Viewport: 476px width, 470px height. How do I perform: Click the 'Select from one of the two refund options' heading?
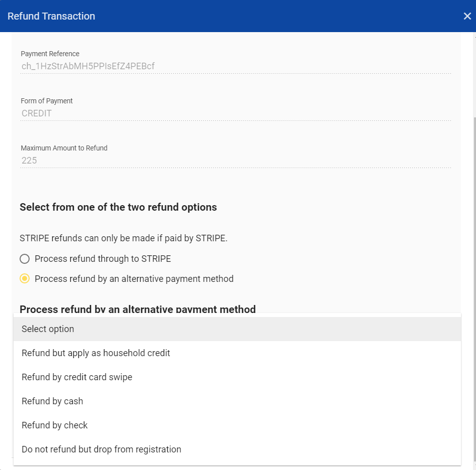coord(118,207)
